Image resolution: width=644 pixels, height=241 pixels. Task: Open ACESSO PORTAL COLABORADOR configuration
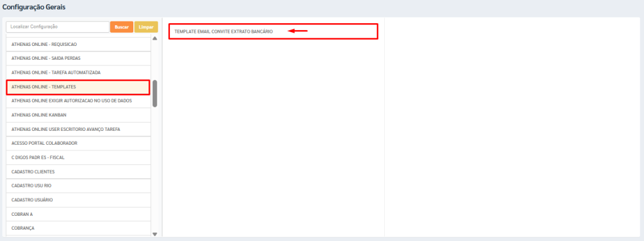(79, 143)
